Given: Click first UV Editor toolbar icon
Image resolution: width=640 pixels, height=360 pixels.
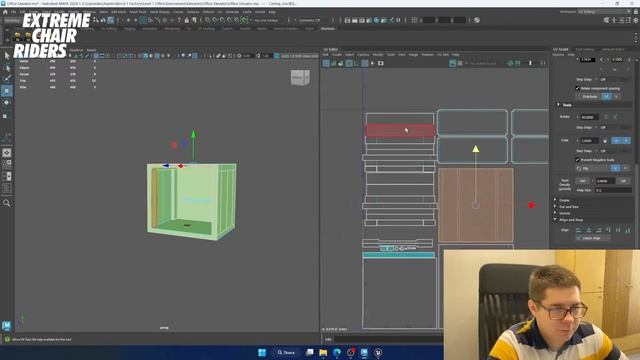Looking at the screenshot, I should click(326, 63).
